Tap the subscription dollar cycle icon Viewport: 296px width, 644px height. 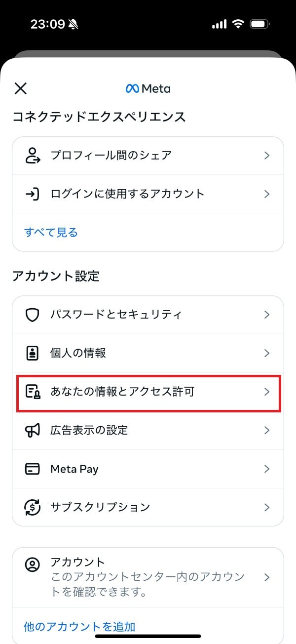point(32,507)
